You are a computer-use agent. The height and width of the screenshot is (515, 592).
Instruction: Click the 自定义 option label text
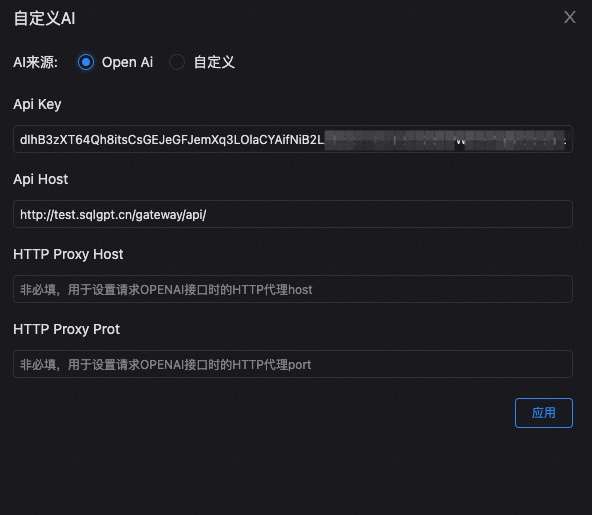pos(214,62)
